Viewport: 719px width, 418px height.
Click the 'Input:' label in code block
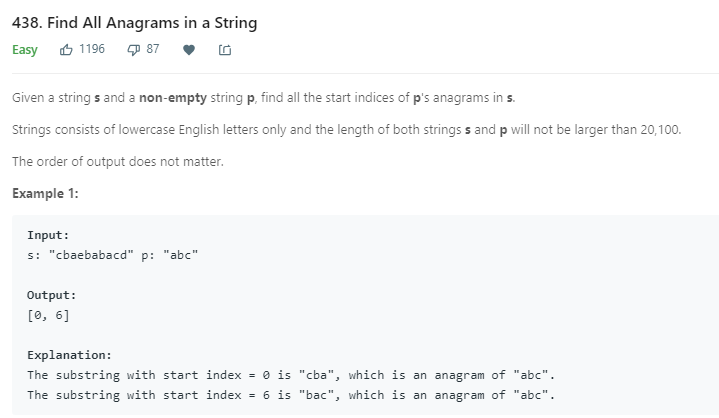tap(48, 235)
